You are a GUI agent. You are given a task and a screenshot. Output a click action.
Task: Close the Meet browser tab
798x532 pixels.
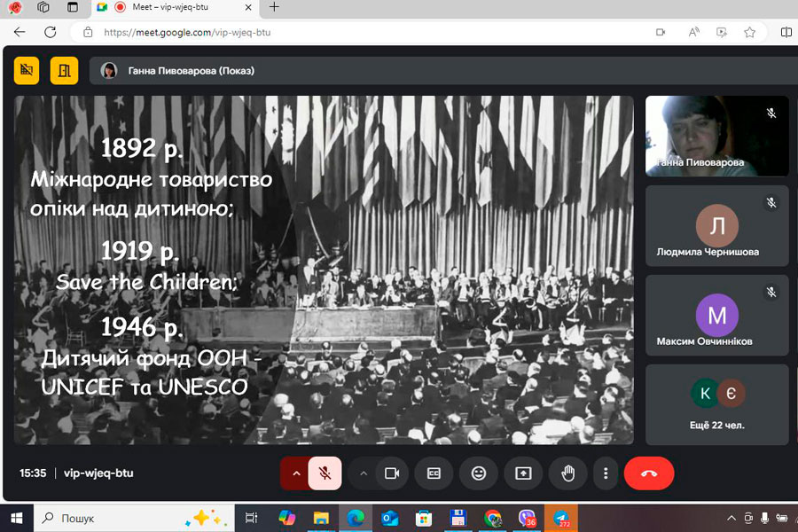pos(248,7)
